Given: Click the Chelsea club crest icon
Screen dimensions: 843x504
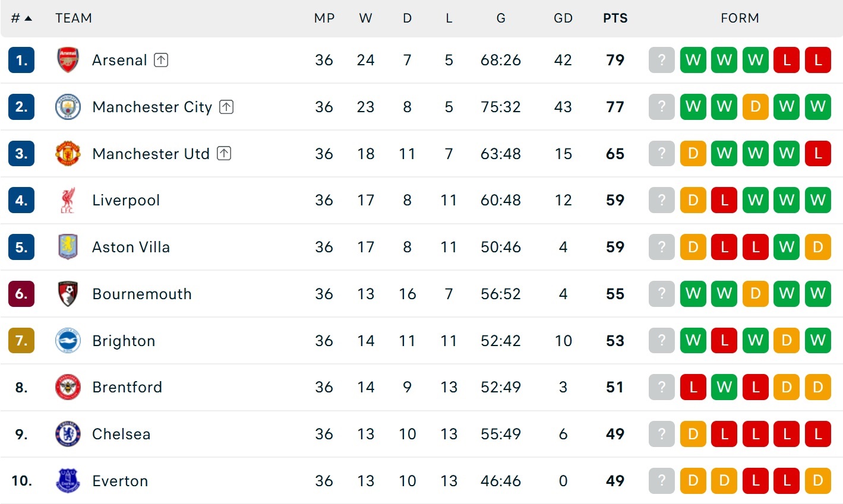Looking at the screenshot, I should 68,434.
